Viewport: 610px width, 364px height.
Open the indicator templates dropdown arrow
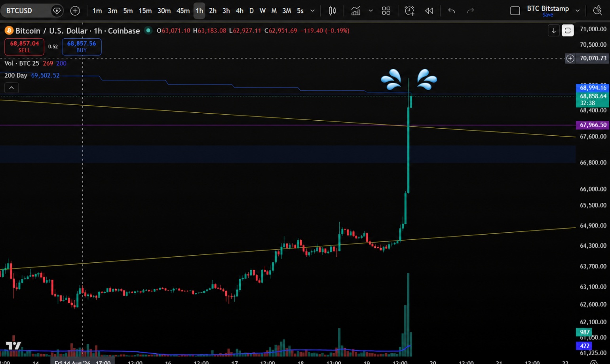coord(371,11)
